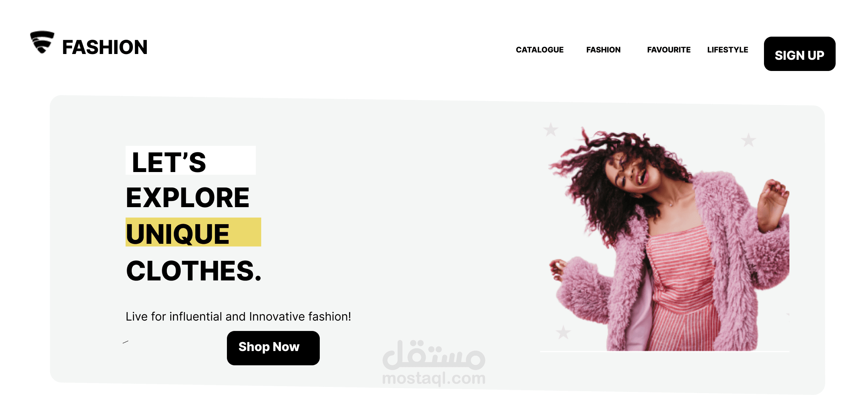Click the small slanted line mark left of Shop Now
The height and width of the screenshot is (395, 868).
tap(126, 342)
